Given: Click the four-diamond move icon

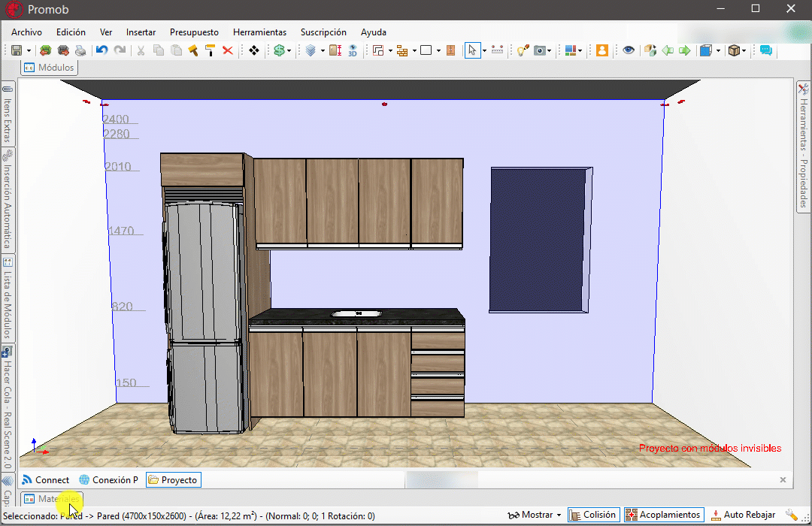Looking at the screenshot, I should (254, 50).
